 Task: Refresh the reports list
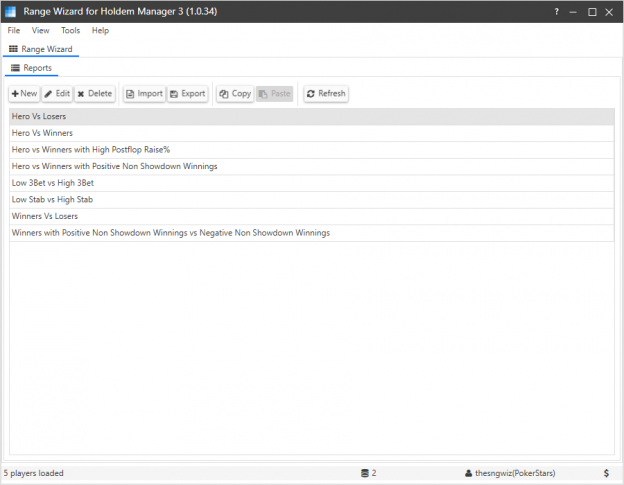[326, 93]
